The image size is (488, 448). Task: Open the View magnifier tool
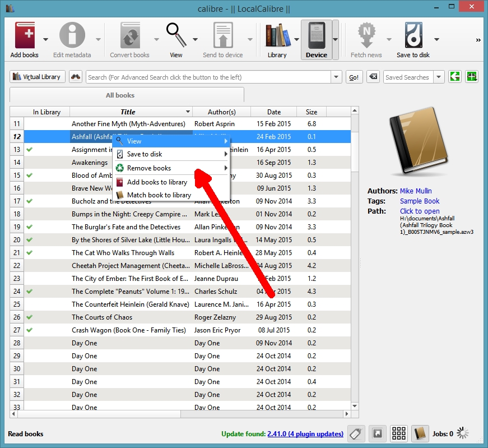176,35
